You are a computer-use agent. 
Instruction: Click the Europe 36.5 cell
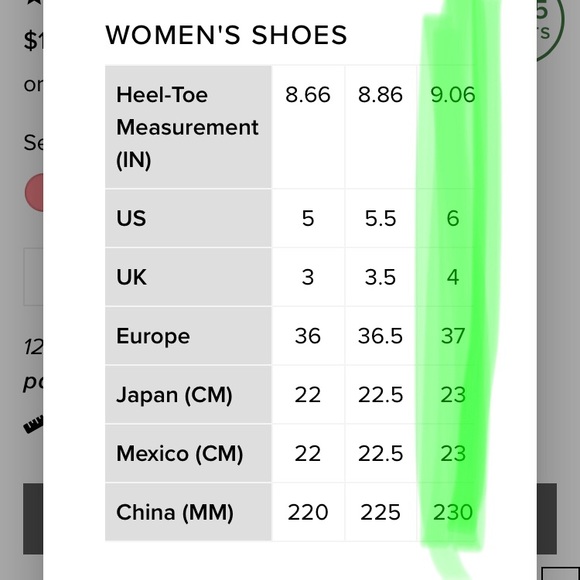click(x=381, y=336)
